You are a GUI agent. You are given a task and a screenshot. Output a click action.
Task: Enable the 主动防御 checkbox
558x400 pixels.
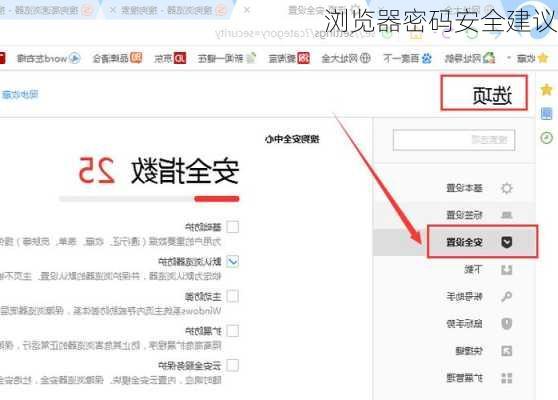[x=233, y=296]
